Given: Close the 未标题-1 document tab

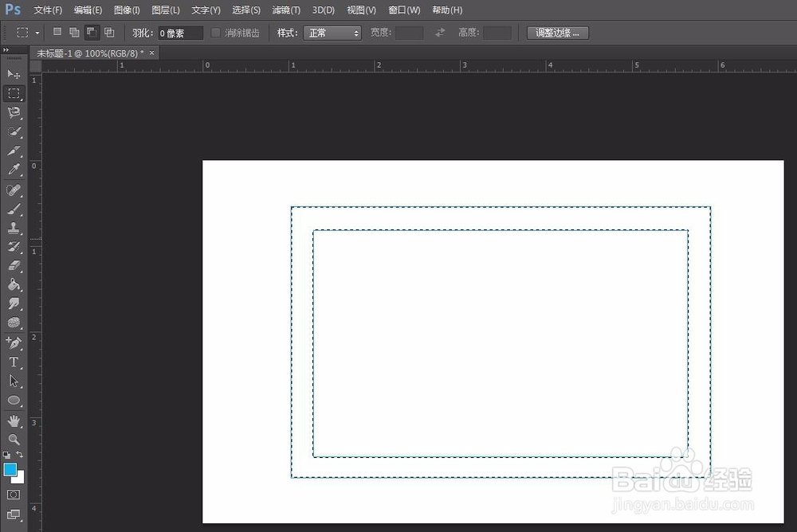Looking at the screenshot, I should pyautogui.click(x=151, y=53).
